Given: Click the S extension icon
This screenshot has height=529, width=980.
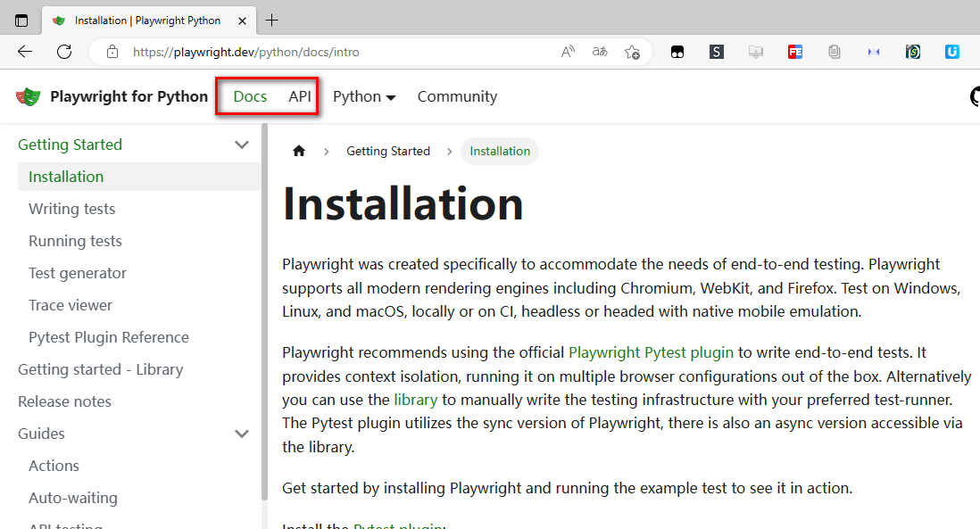Looking at the screenshot, I should (716, 52).
